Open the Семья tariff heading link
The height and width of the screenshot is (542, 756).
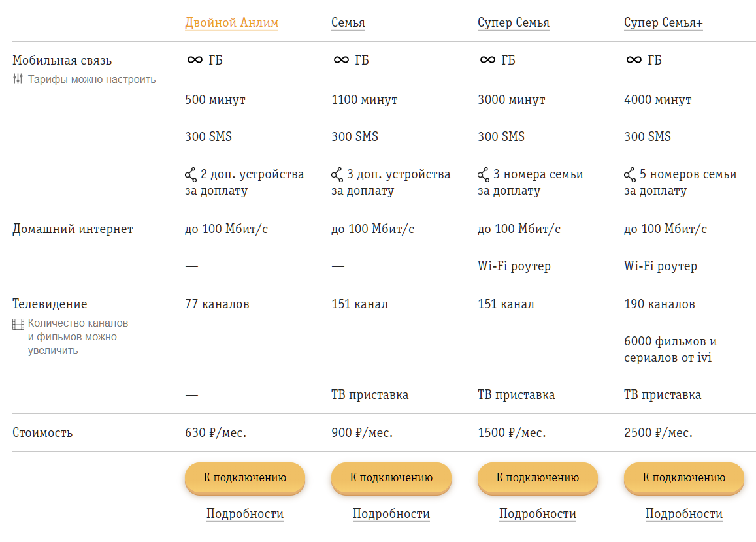click(348, 23)
